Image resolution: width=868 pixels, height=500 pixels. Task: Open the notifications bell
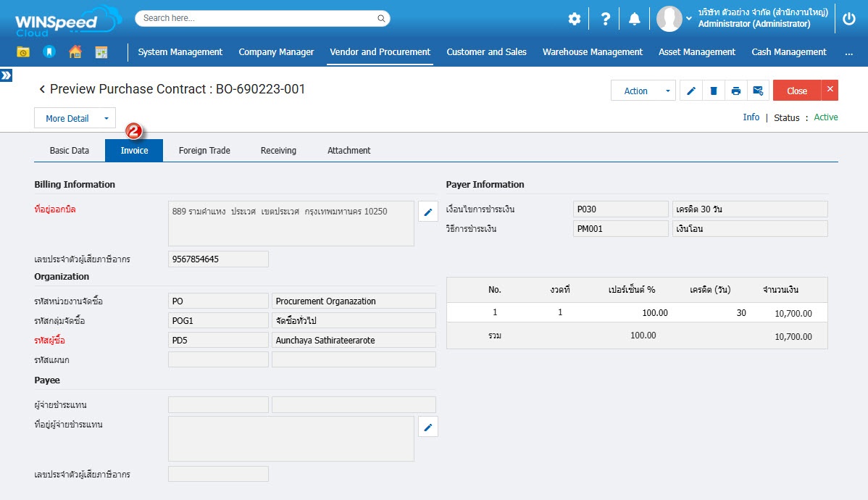coord(635,19)
